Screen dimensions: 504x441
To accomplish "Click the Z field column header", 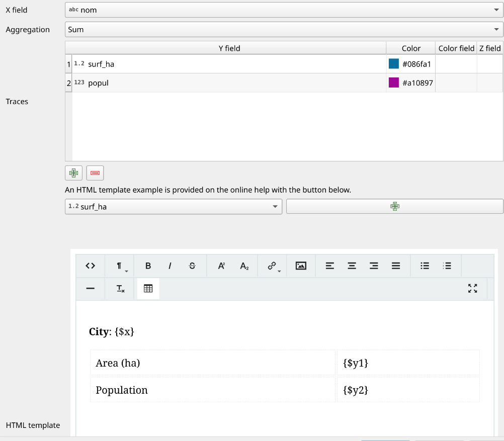I will coord(490,48).
